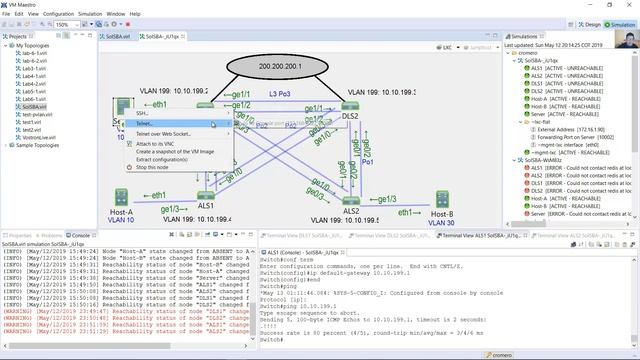Switch to the Problems tab
This screenshot has width=640, height=360.
[x=49, y=236]
